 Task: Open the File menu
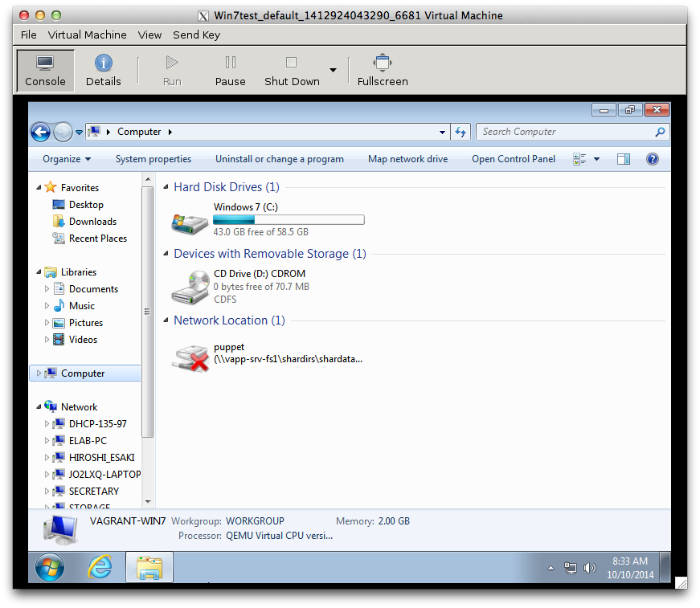(29, 35)
